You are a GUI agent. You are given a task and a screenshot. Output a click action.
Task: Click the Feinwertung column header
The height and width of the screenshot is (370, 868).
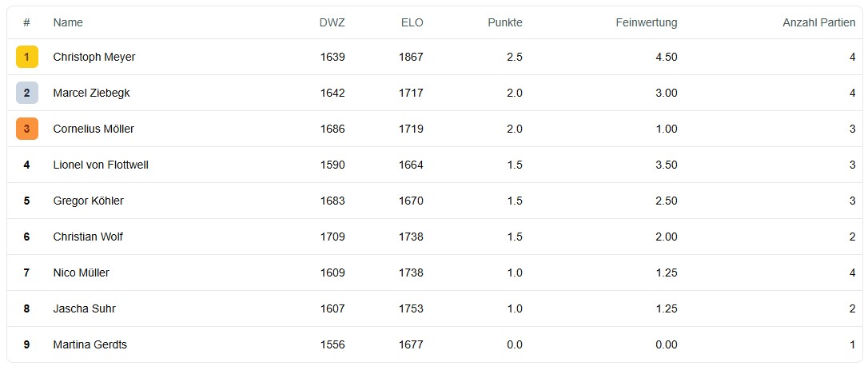coord(647,22)
